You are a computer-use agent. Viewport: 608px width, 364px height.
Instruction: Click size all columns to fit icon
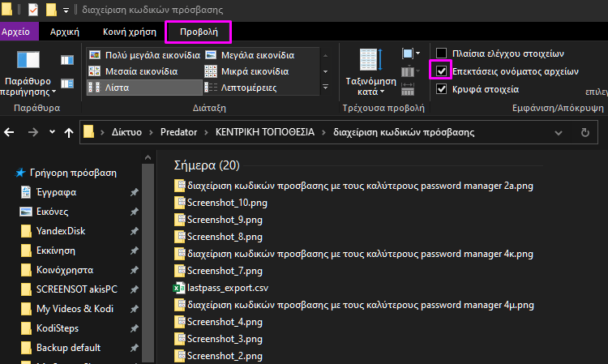(408, 89)
